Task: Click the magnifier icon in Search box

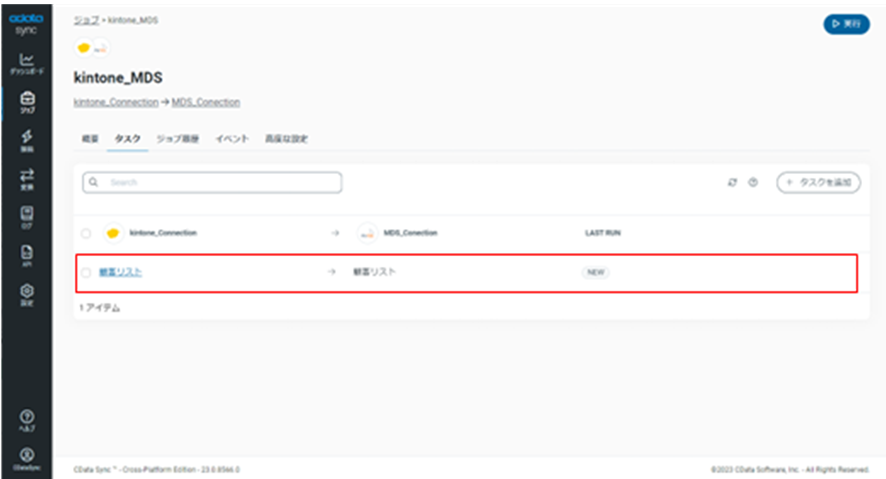Action: click(x=94, y=182)
